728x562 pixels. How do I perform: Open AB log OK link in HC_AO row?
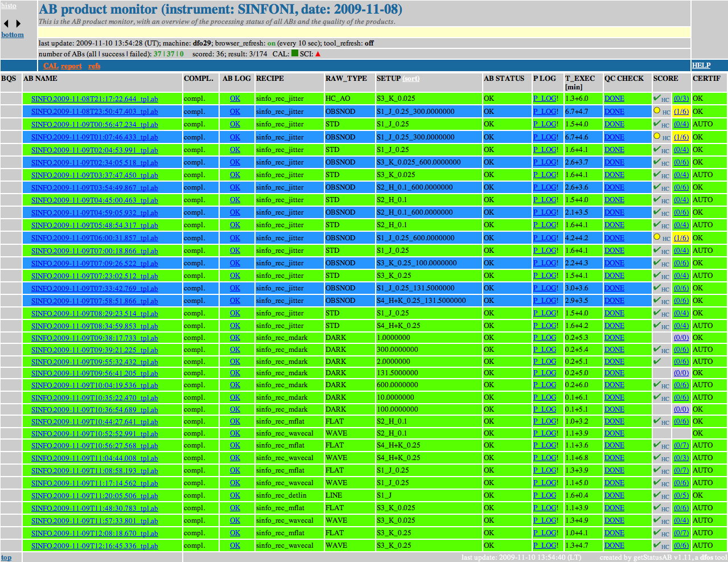tap(235, 99)
